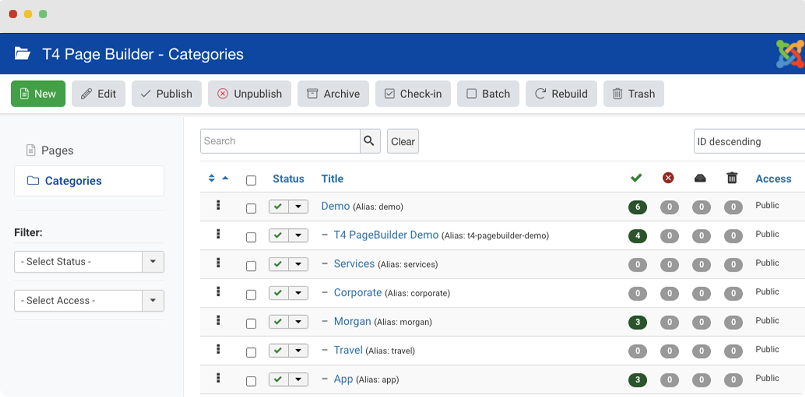Click the Edit toolbar button
This screenshot has height=397, width=805.
(99, 93)
